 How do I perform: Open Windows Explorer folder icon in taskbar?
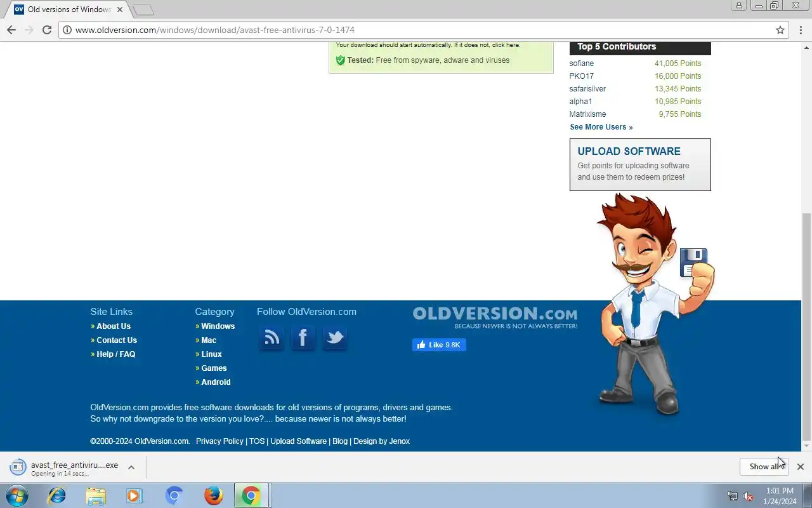coord(96,495)
